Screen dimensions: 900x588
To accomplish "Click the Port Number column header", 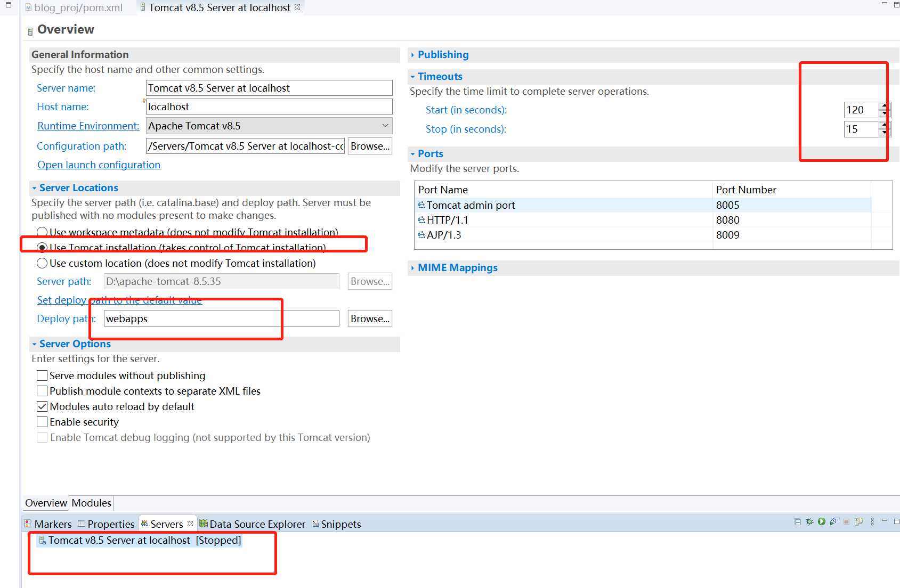I will 792,190.
